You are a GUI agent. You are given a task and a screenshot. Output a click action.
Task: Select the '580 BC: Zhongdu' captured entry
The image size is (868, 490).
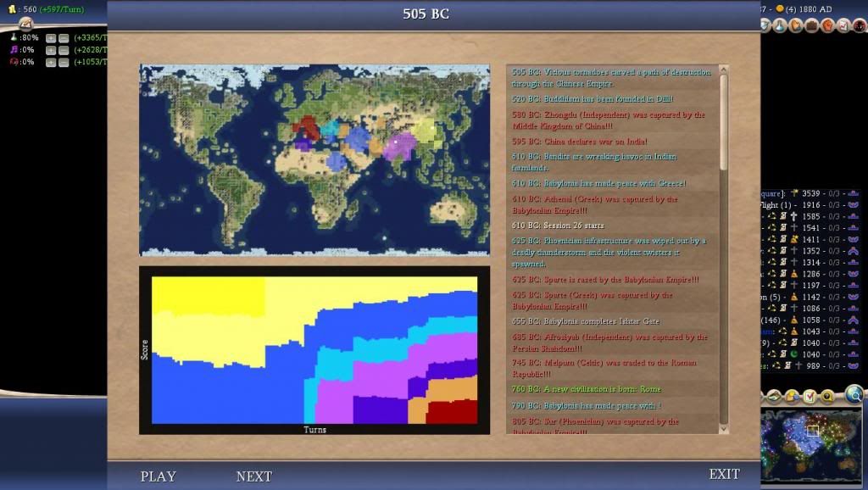(612, 120)
